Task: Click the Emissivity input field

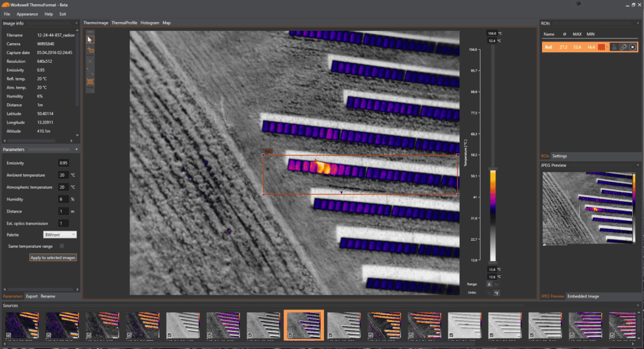Action: click(x=64, y=163)
